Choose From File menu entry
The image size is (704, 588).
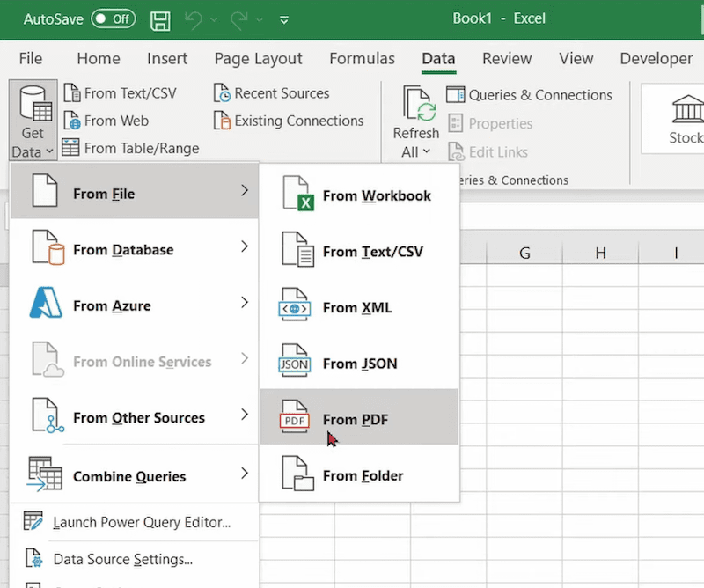click(135, 191)
